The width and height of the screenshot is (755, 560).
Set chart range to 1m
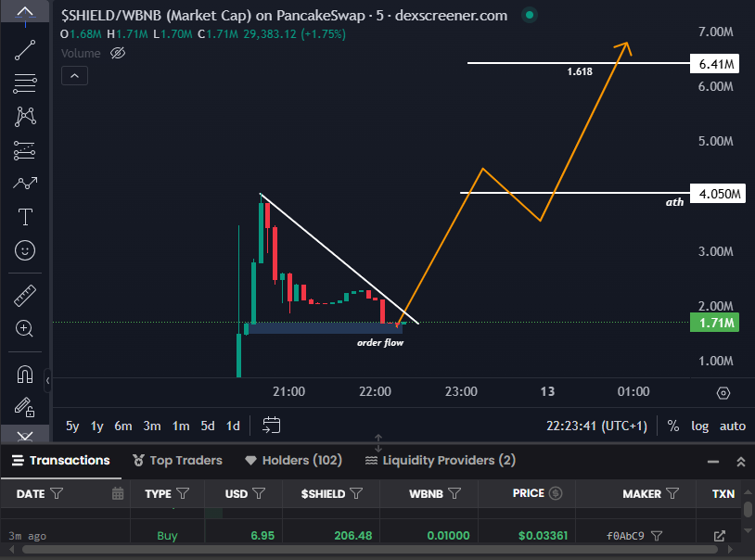[181, 426]
